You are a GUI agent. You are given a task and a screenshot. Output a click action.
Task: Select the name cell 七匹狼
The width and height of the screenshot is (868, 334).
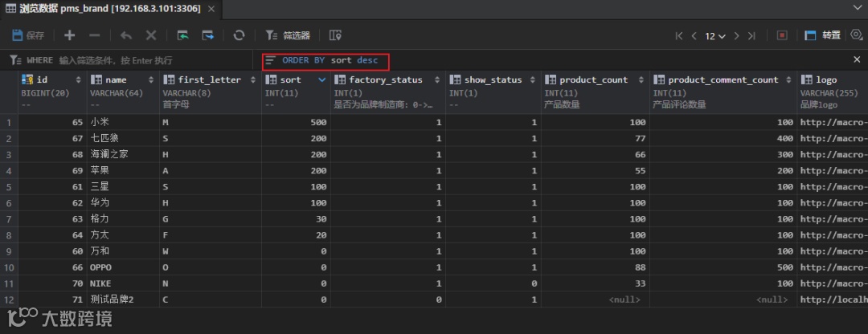pyautogui.click(x=124, y=138)
